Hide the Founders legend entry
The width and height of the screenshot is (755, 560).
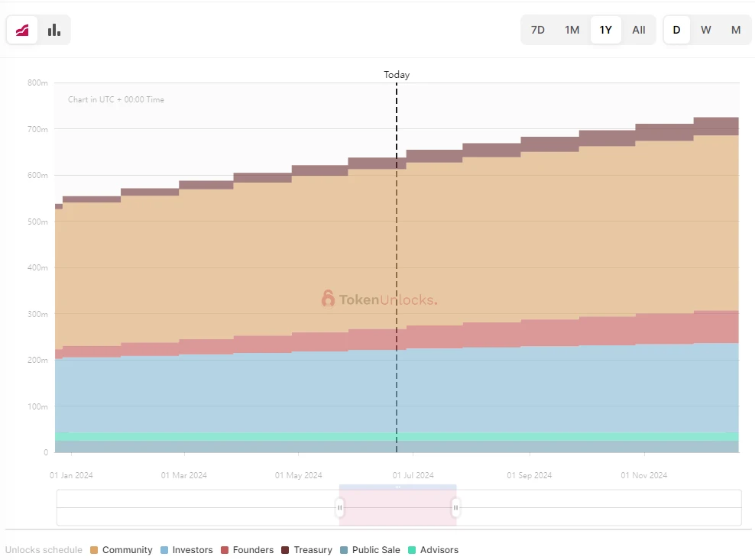247,550
